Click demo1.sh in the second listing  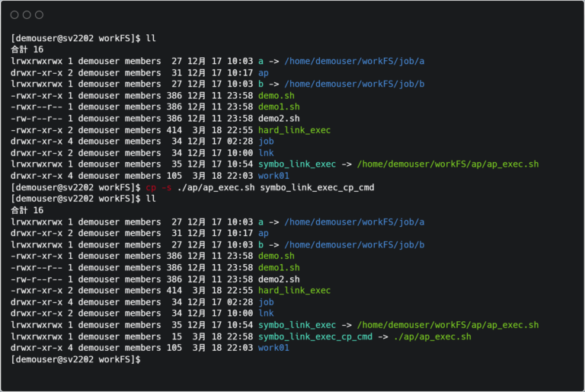(279, 268)
